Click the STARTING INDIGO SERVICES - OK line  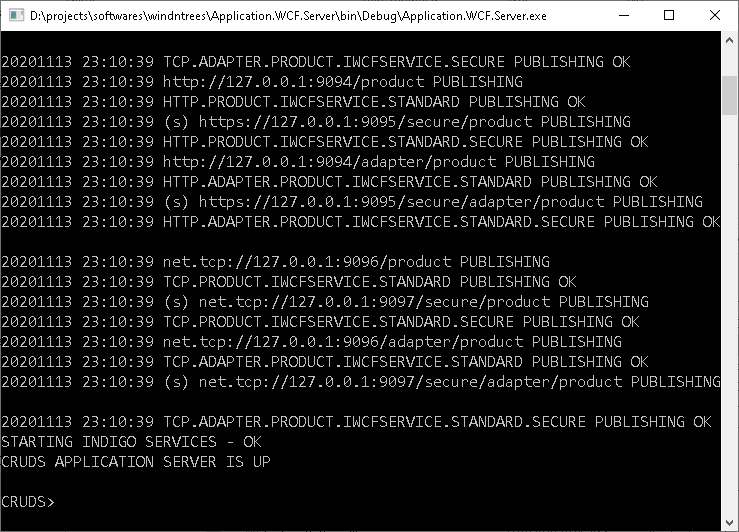click(131, 442)
